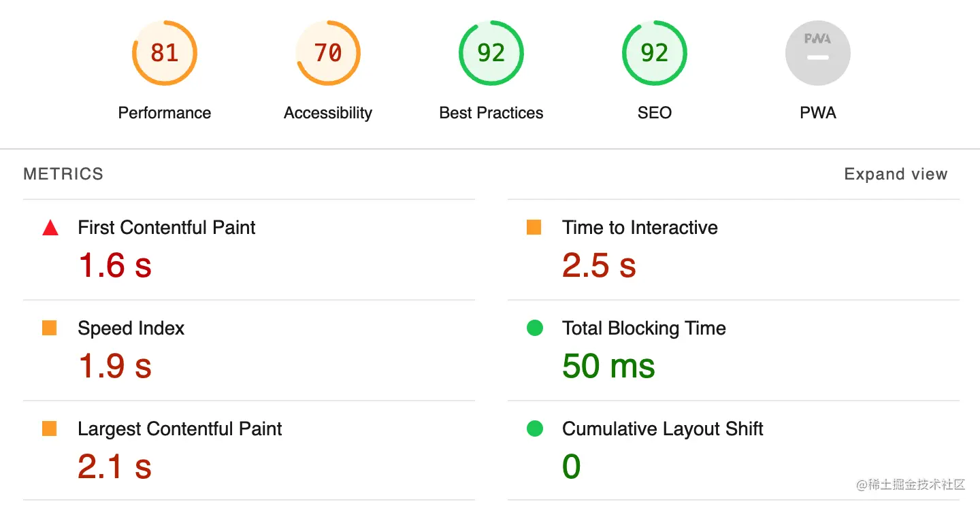980x506 pixels.
Task: Click orange square beside Time to Interactive
Action: point(534,228)
